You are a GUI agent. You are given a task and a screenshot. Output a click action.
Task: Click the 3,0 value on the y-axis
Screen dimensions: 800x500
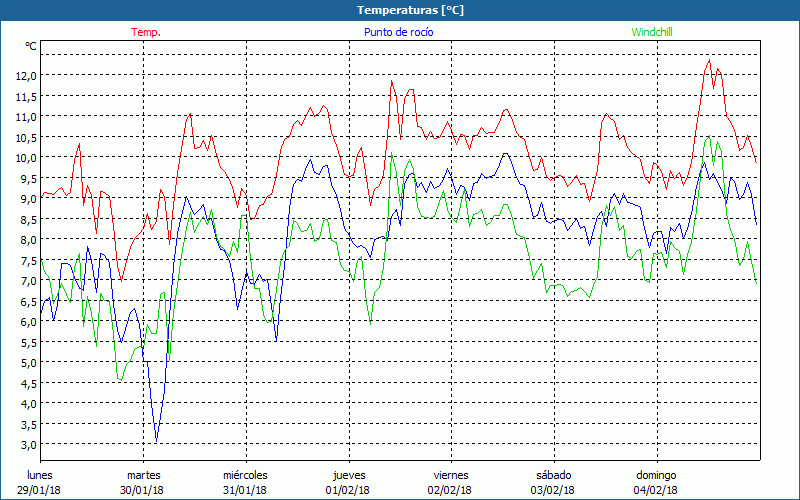click(29, 444)
